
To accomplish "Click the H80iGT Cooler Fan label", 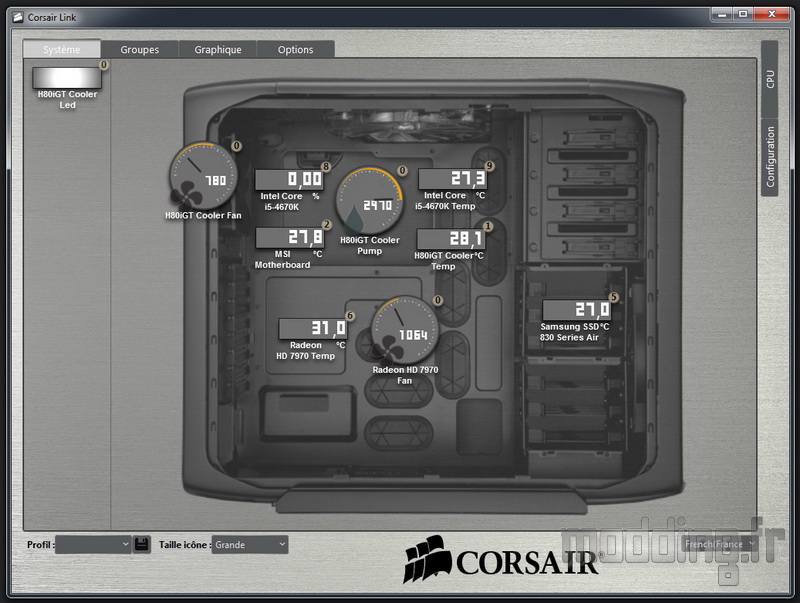I will [203, 215].
